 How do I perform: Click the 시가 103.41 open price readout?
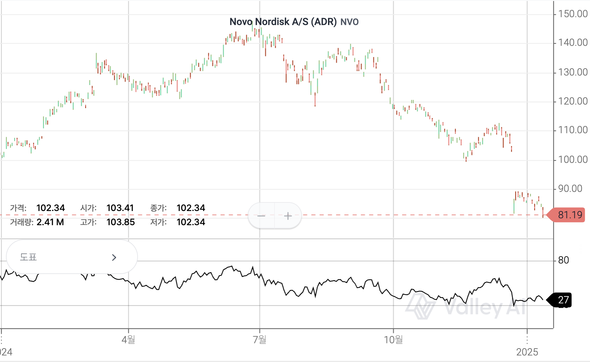107,208
